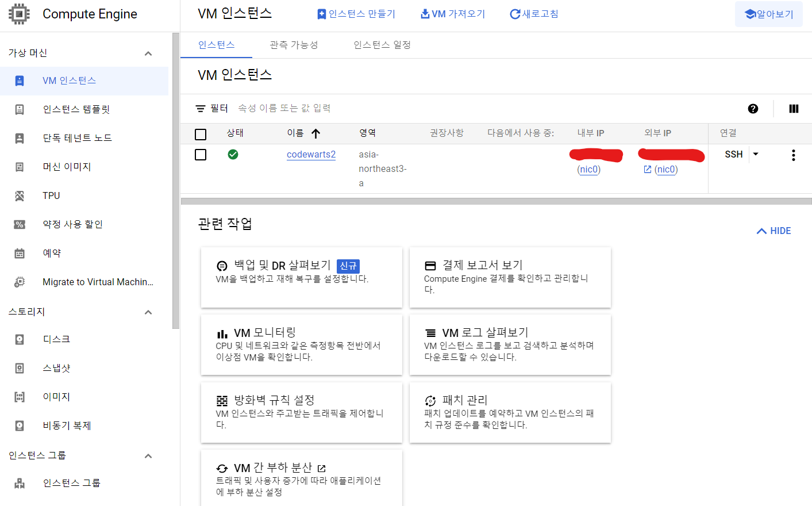Hide the 관련 작업 section with HIDE
812x506 pixels.
pos(773,231)
